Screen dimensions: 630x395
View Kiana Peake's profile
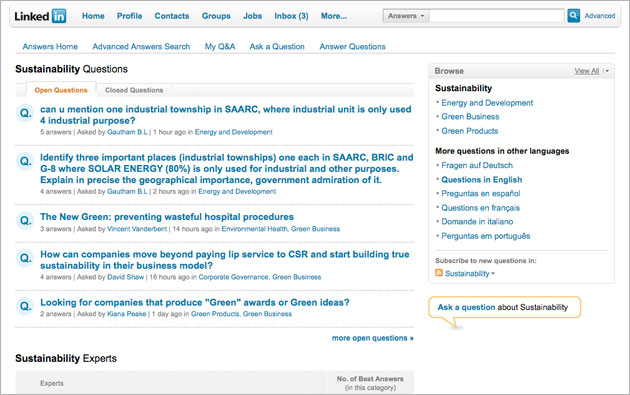(127, 314)
